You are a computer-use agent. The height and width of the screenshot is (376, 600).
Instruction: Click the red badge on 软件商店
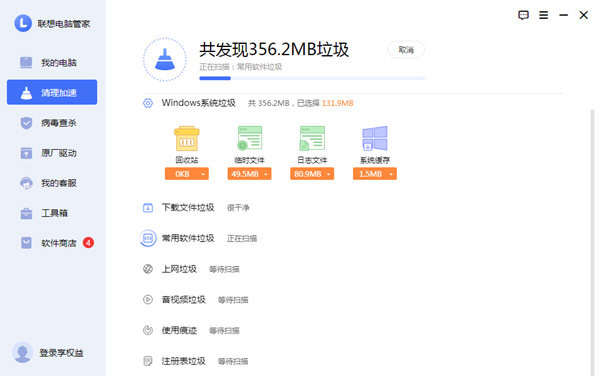pos(88,243)
